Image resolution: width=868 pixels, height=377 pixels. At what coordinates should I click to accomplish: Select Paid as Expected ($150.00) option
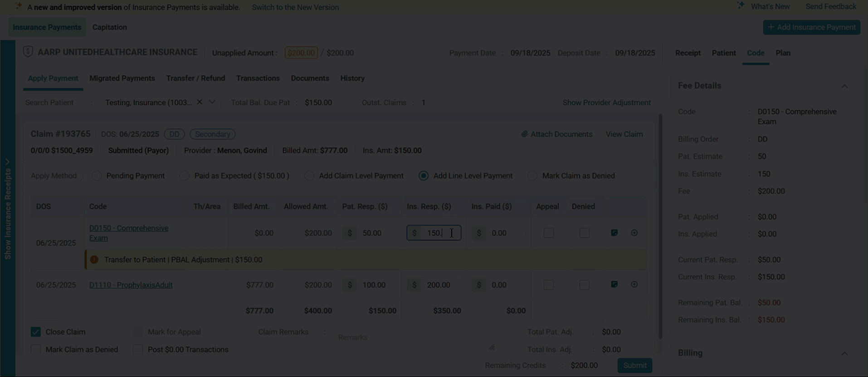184,176
